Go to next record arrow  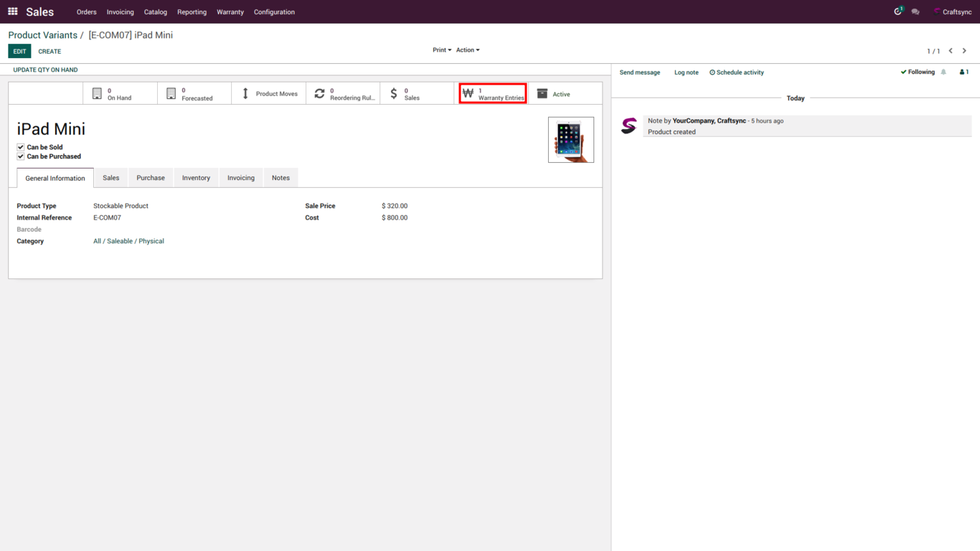coord(964,51)
